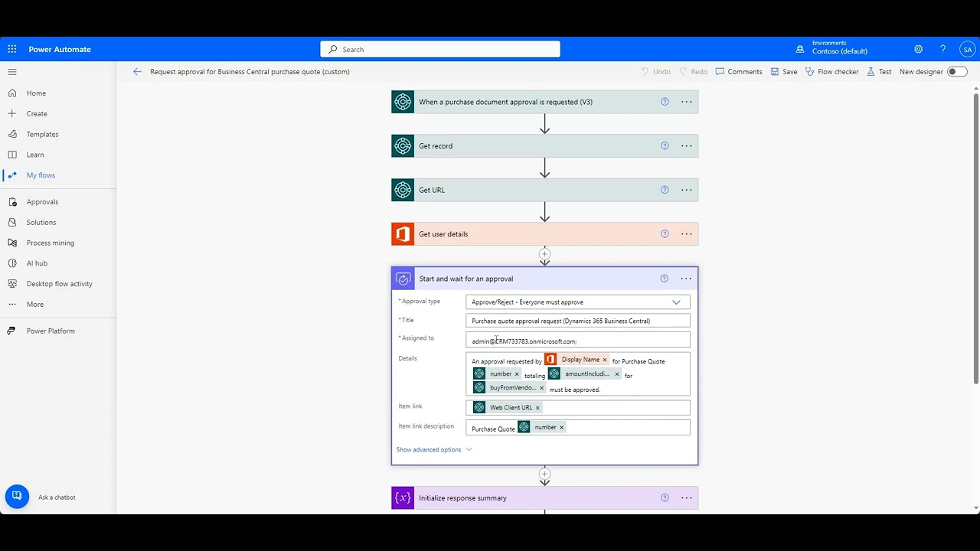Open help for Get record step
The width and height of the screenshot is (980, 551).
coord(665,146)
